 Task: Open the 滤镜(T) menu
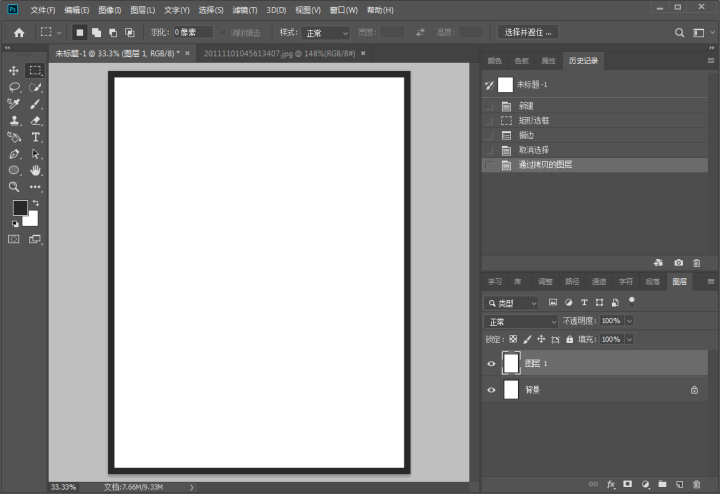245,10
